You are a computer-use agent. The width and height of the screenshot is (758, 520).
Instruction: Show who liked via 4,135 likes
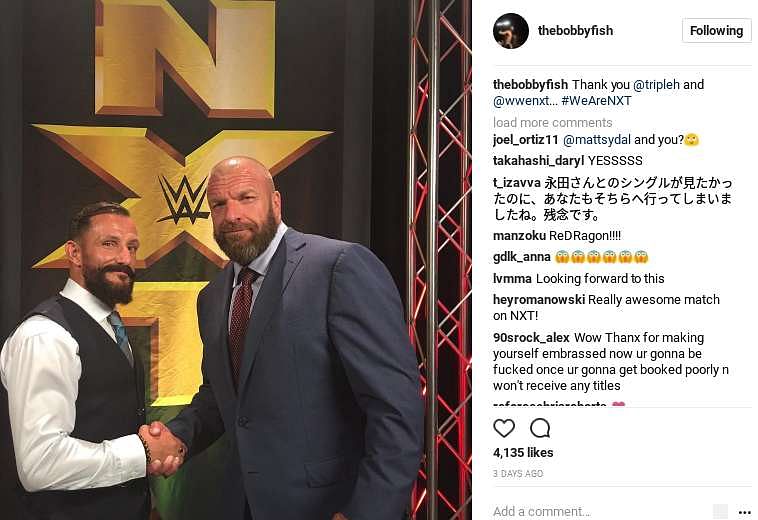tap(523, 453)
